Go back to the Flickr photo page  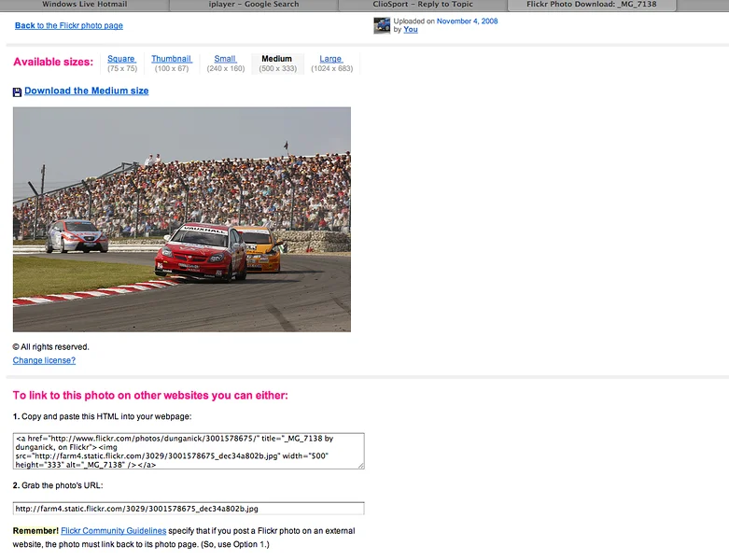point(69,25)
